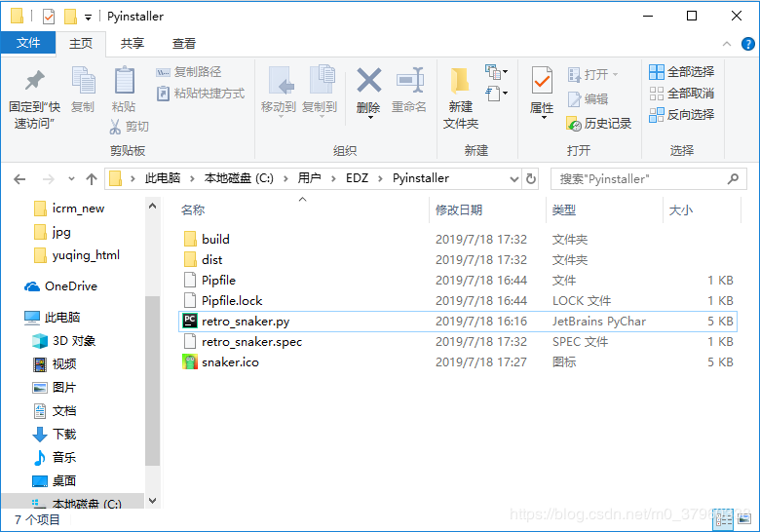The image size is (760, 532).
Task: Click Select all (全部选择)
Action: tap(681, 72)
